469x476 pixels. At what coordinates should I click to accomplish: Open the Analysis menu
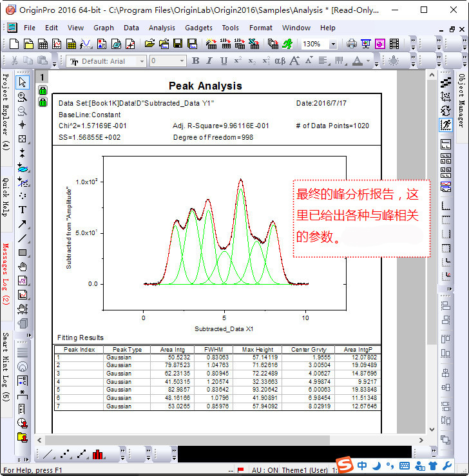162,28
